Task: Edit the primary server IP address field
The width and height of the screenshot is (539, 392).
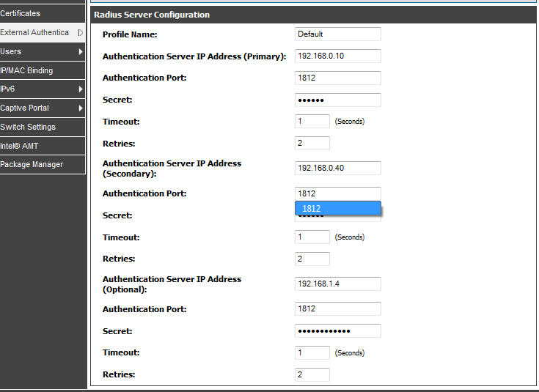Action: pos(337,56)
